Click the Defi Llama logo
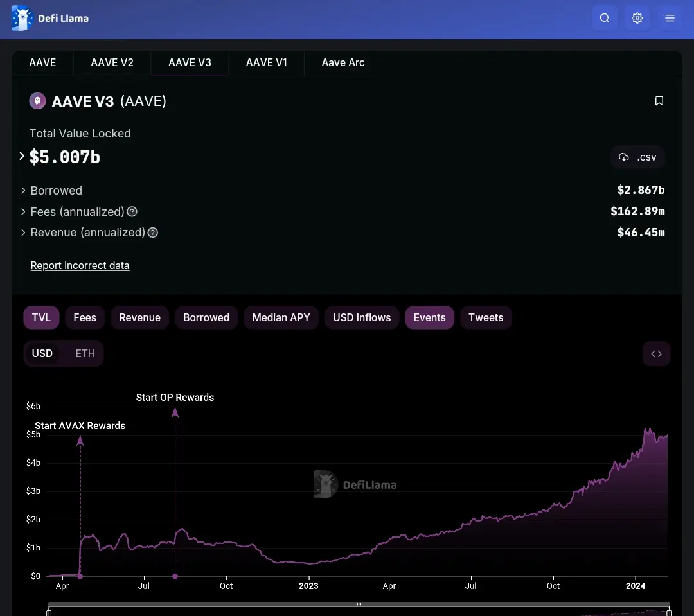Image resolution: width=694 pixels, height=616 pixels. click(x=50, y=18)
